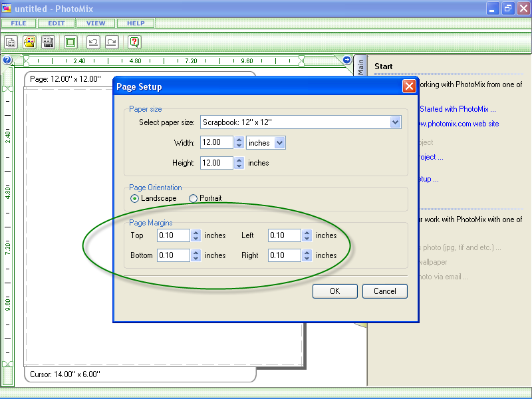
Task: Decrease Top margin with down arrow
Action: click(196, 239)
